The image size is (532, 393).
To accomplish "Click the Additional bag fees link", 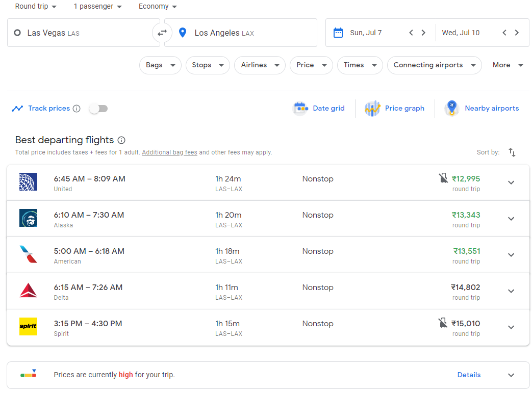I will (x=169, y=152).
